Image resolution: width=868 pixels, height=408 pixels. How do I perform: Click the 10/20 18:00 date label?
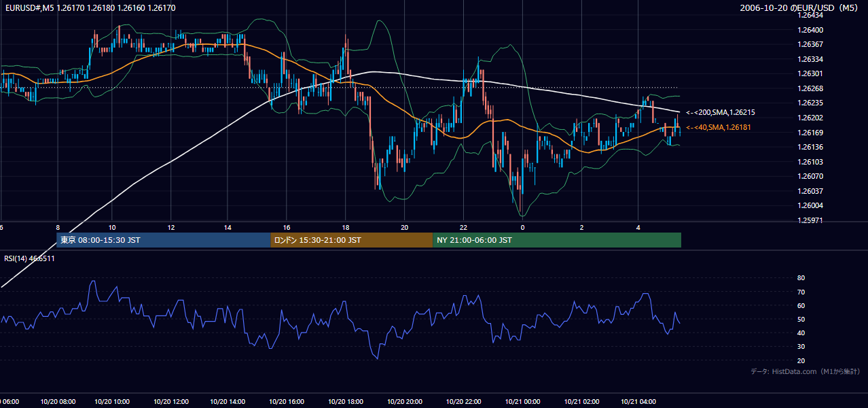[346, 402]
